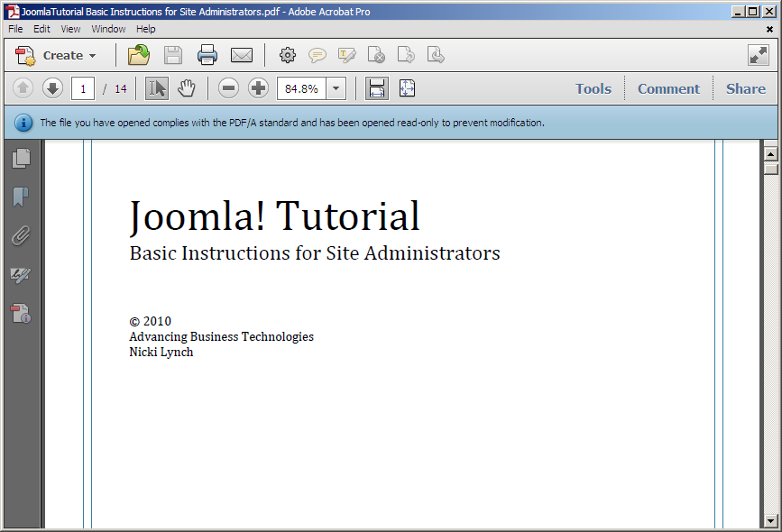The height and width of the screenshot is (532, 782).
Task: Click the vertical scrollbar up arrow
Action: point(770,154)
